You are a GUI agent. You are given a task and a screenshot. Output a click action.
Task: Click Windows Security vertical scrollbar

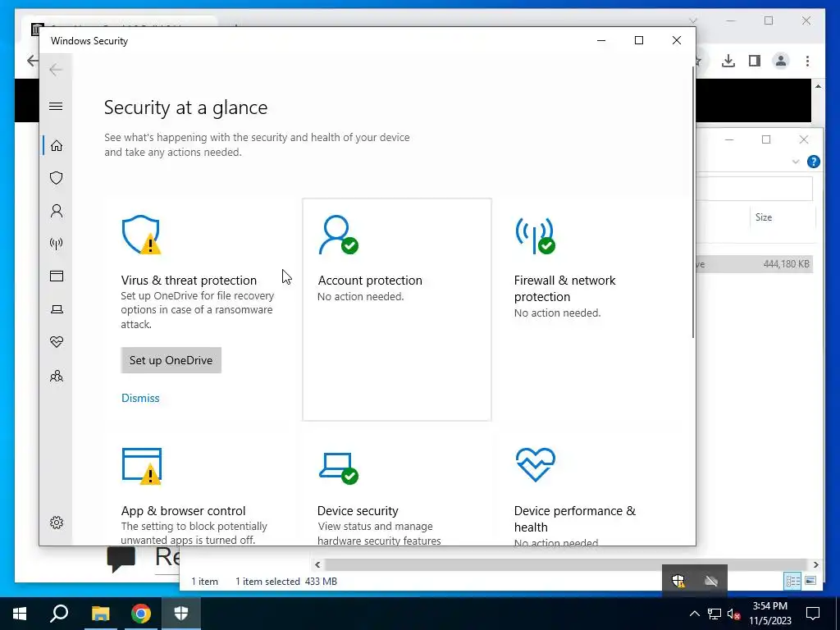coord(692,201)
